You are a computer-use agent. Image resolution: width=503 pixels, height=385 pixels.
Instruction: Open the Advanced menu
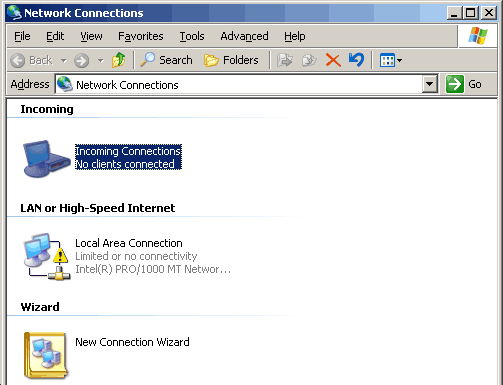coord(244,36)
